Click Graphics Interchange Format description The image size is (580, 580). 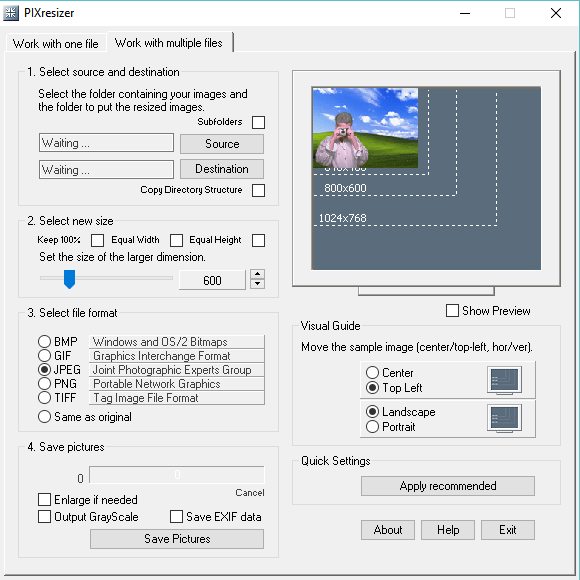[177, 356]
